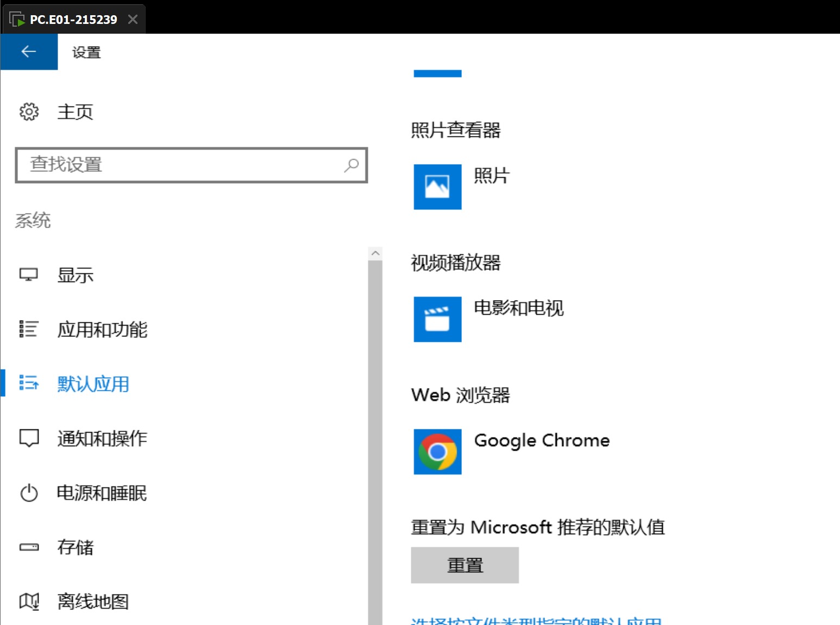
Task: Open 主页 settings home
Action: click(x=75, y=111)
